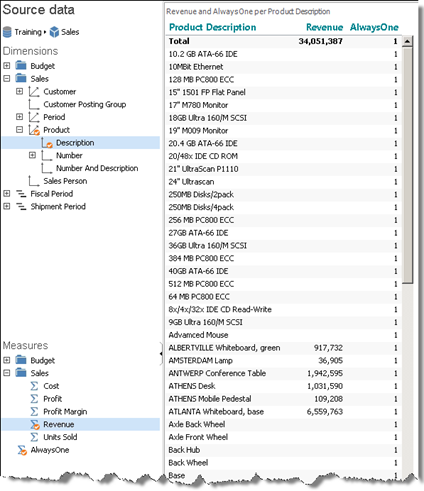Click the Fiscal Period hierarchy icon
The height and width of the screenshot is (491, 424).
point(21,194)
